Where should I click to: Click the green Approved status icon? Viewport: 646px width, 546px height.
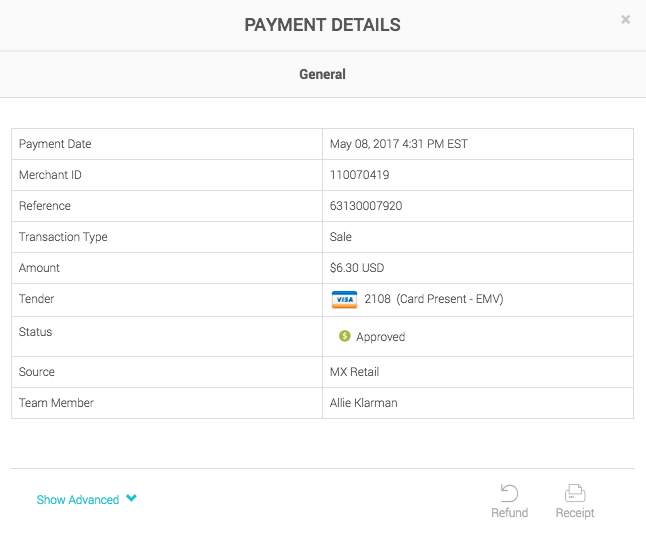pyautogui.click(x=345, y=337)
